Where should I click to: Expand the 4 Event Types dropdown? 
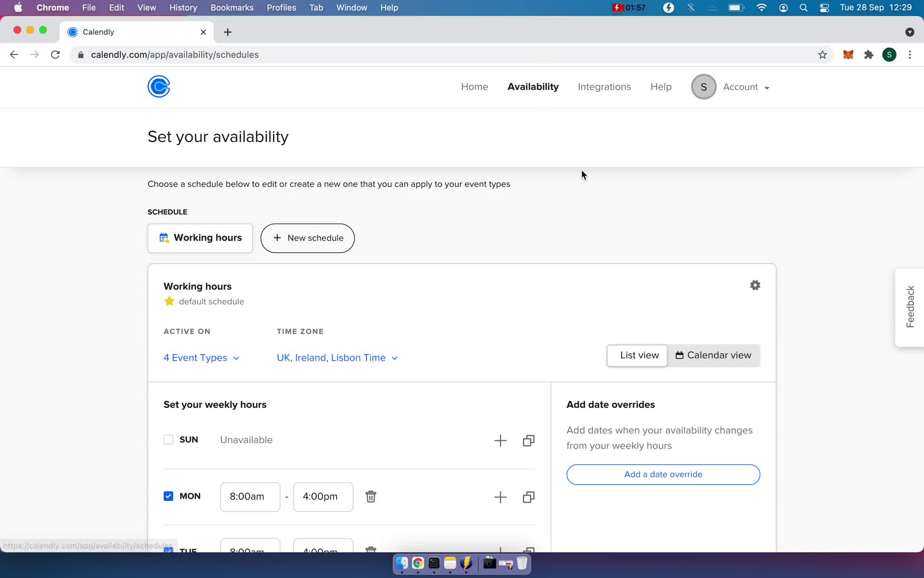point(201,357)
